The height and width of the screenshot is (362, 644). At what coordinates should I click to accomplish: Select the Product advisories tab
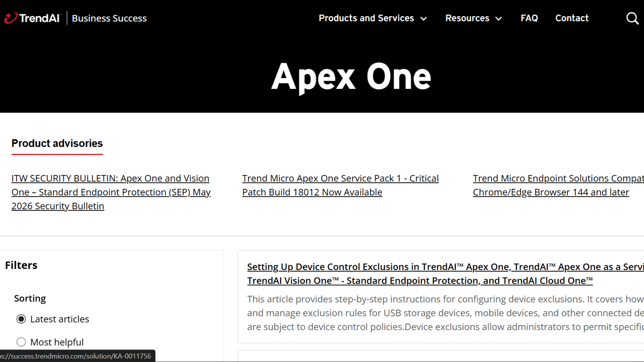click(57, 143)
